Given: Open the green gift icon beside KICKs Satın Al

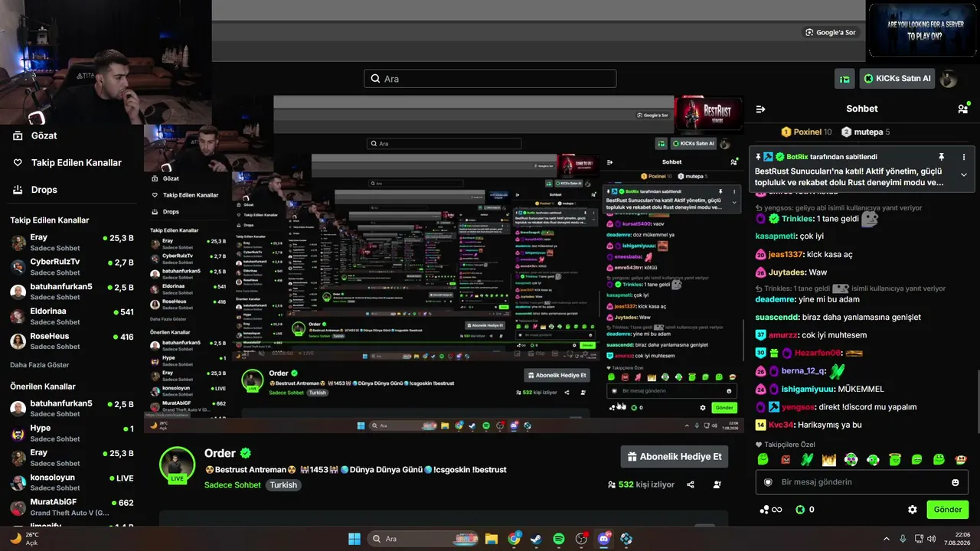Looking at the screenshot, I should [x=844, y=79].
